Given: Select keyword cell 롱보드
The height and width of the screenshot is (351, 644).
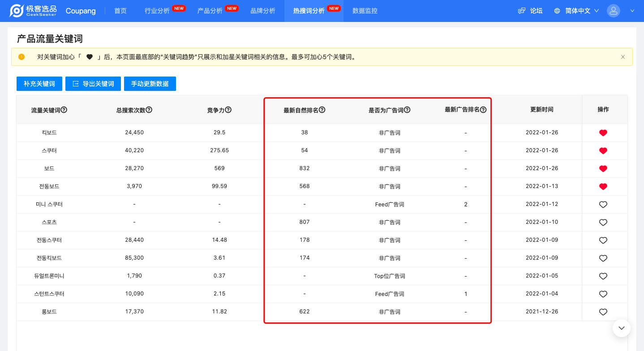Looking at the screenshot, I should click(49, 312).
